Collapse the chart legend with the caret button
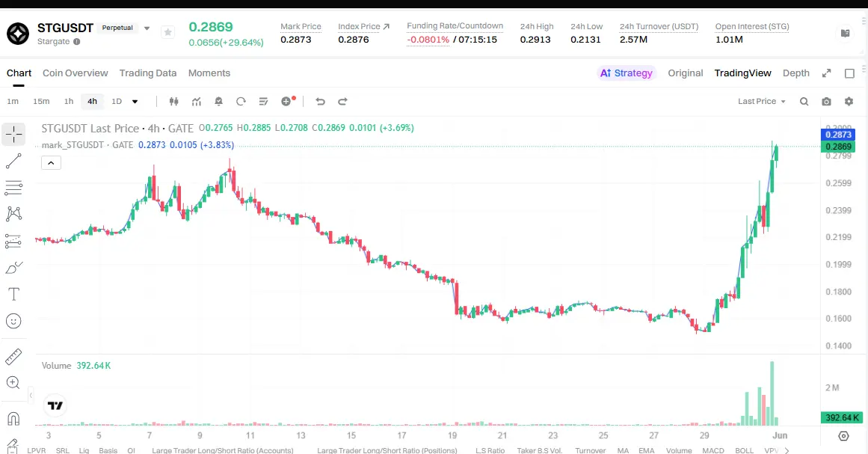Image resolution: width=868 pixels, height=454 pixels. coord(51,163)
